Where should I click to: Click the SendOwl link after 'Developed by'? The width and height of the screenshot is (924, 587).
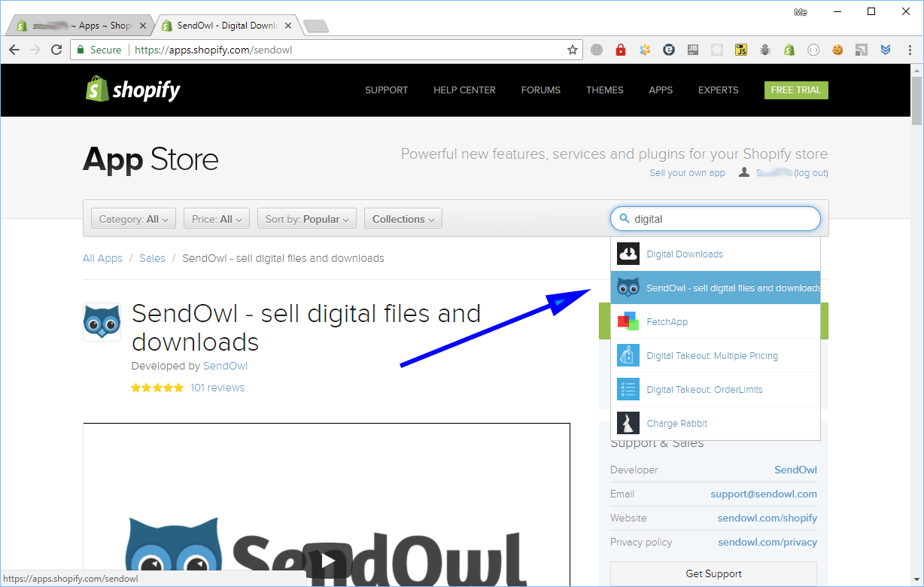click(225, 366)
